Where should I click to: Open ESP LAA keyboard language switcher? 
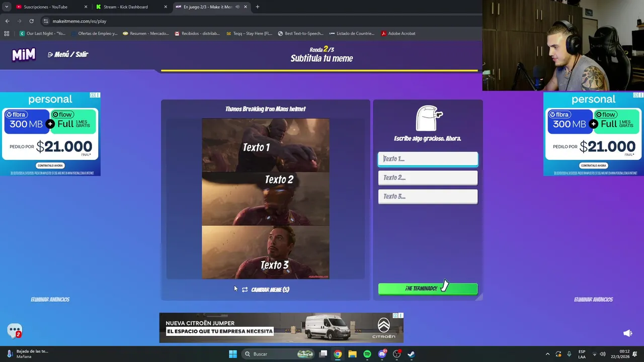(582, 354)
